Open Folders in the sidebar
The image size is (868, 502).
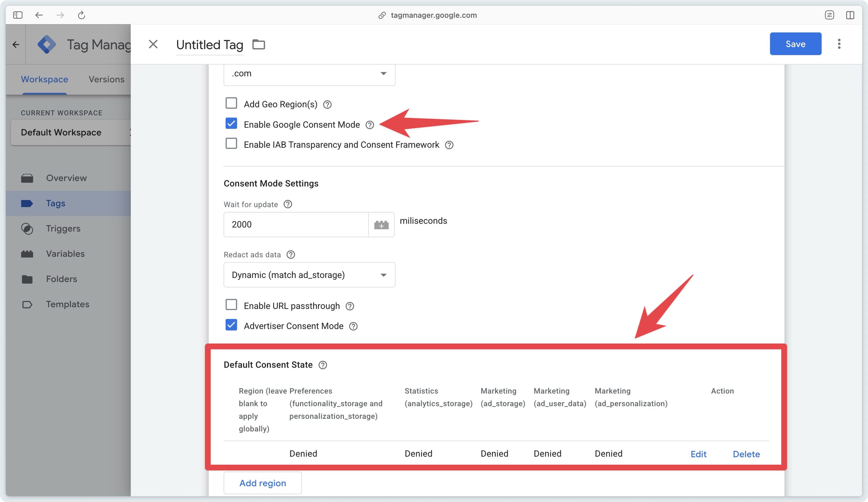pyautogui.click(x=68, y=279)
